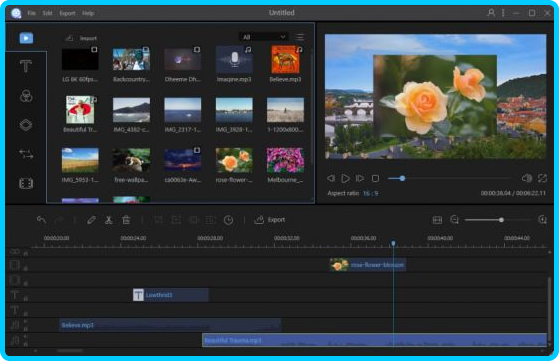
Task: Open the media list sort options icon
Action: [x=300, y=37]
